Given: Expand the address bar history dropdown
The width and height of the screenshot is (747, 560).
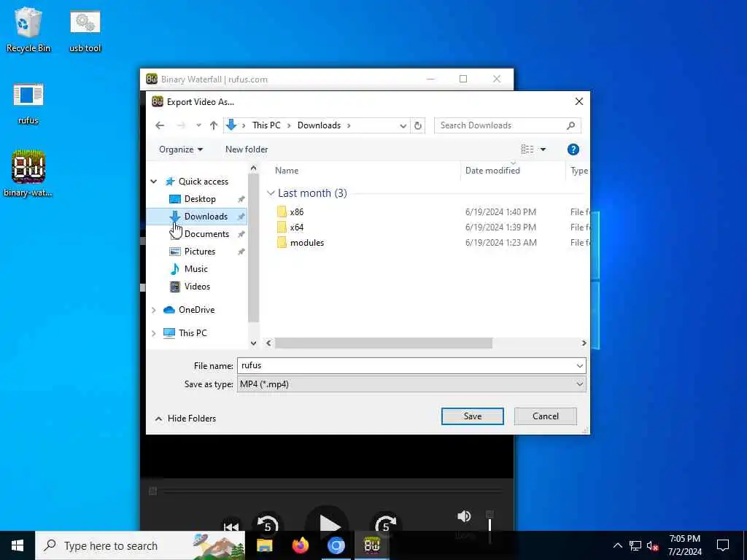Looking at the screenshot, I should point(403,125).
